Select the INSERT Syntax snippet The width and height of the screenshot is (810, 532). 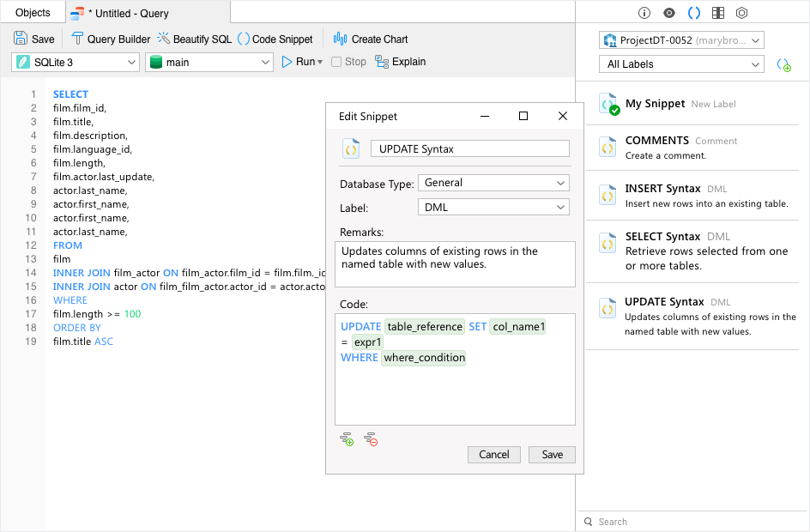[x=692, y=196]
